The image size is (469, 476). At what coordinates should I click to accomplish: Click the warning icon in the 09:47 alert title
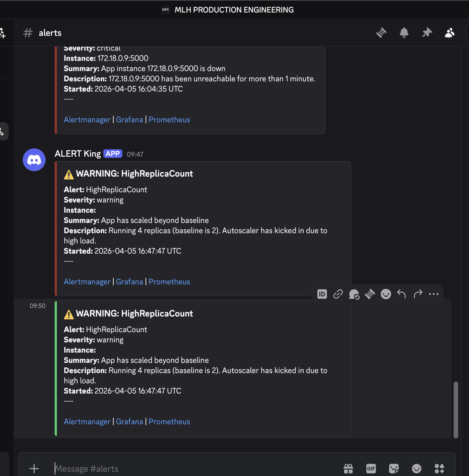click(69, 174)
